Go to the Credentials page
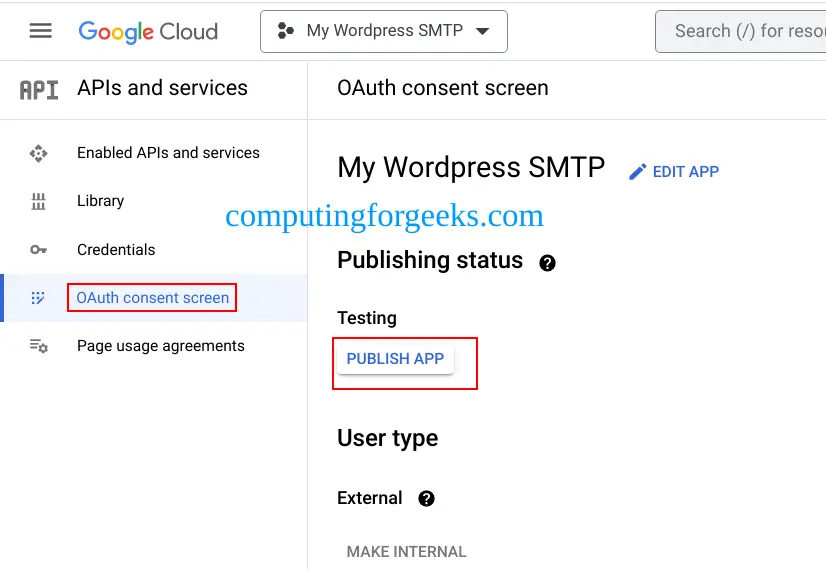This screenshot has height=569, width=826. (x=116, y=250)
